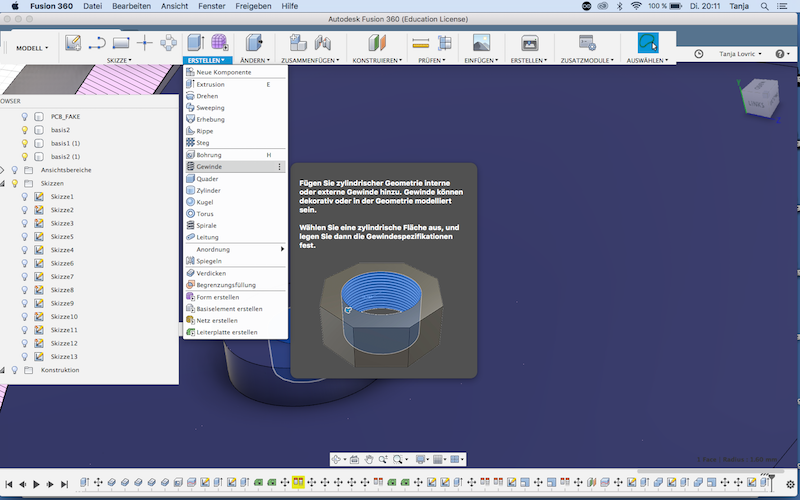Screen dimensions: 800x500
Task: Click the Measure icon under Prüfen
Action: (x=420, y=43)
